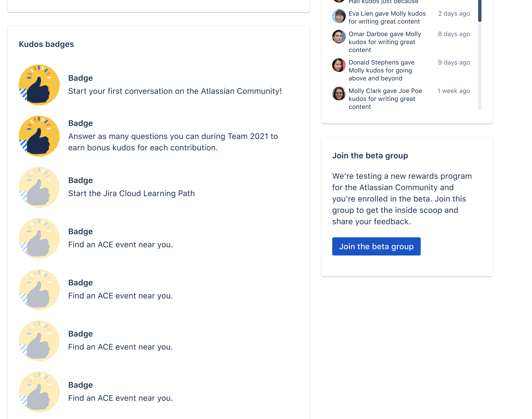Viewport: 532px width, 419px height.
Task: Open 'Start your first conversation' badge description
Action: (x=175, y=91)
